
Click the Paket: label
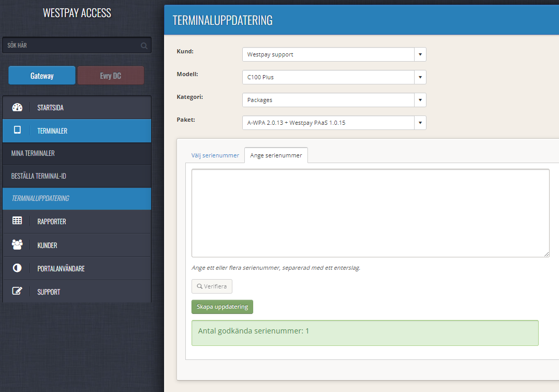pos(186,120)
